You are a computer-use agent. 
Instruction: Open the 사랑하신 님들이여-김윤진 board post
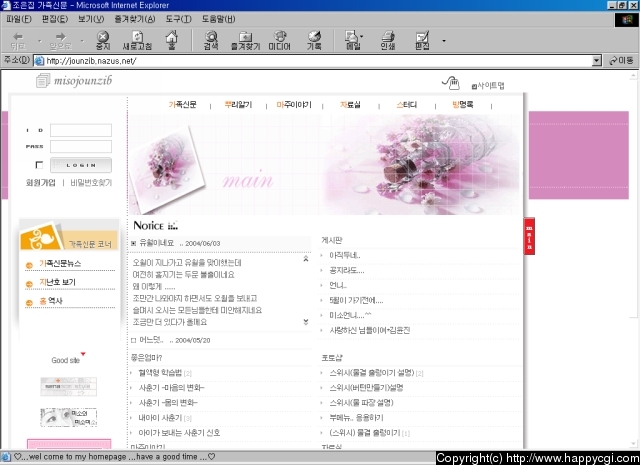[x=370, y=330]
